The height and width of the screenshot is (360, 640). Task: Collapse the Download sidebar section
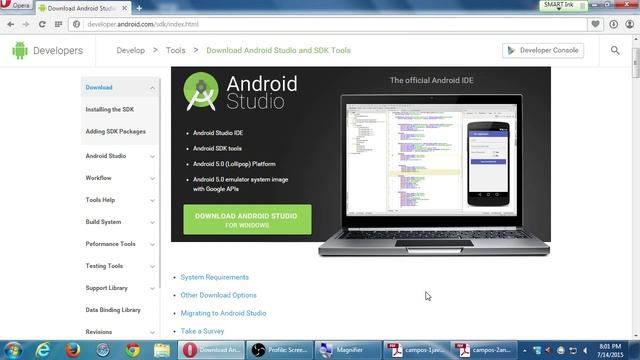coord(152,88)
